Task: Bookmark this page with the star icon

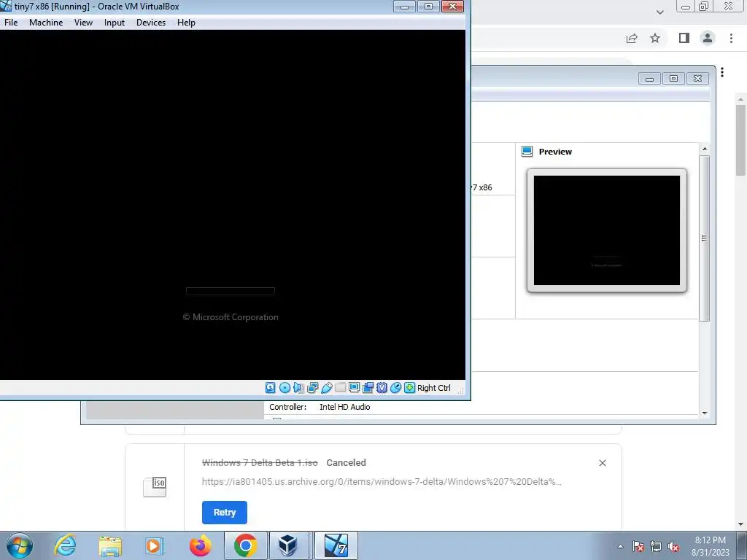Action: 655,38
